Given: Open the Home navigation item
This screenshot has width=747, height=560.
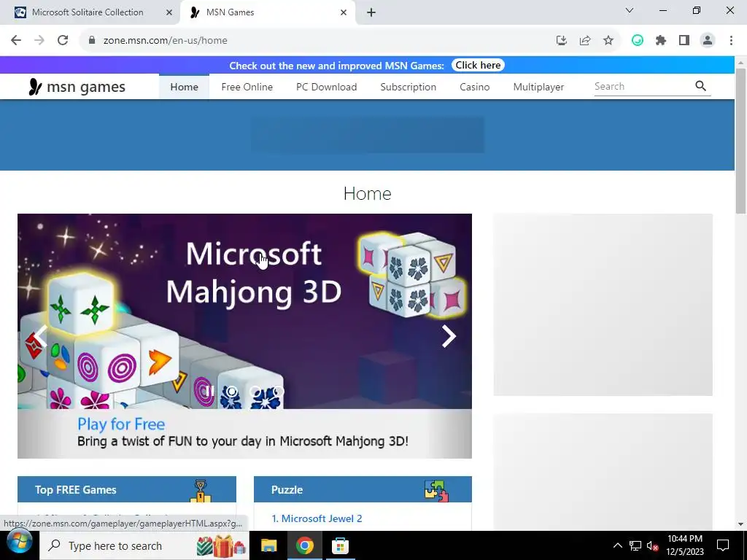Looking at the screenshot, I should tap(185, 87).
